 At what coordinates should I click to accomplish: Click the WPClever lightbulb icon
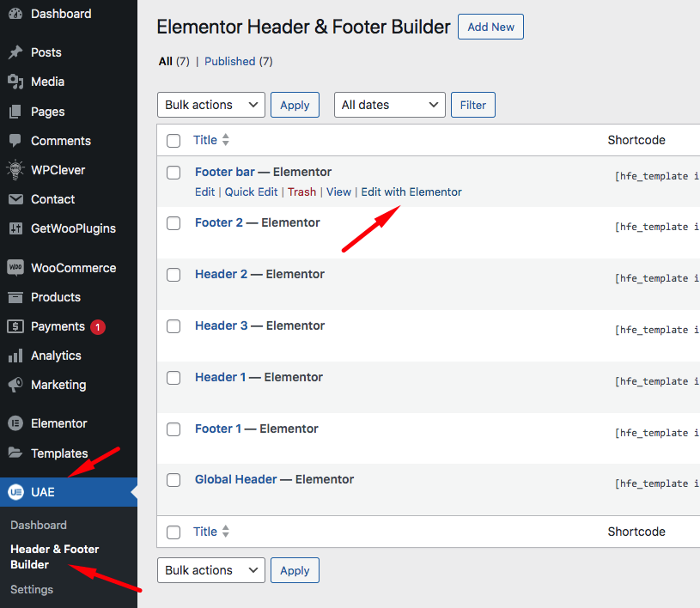[15, 170]
